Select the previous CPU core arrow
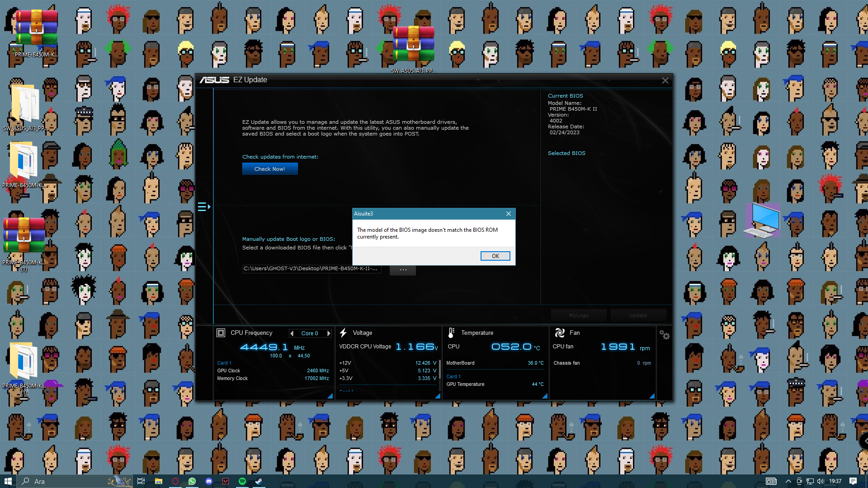 292,333
